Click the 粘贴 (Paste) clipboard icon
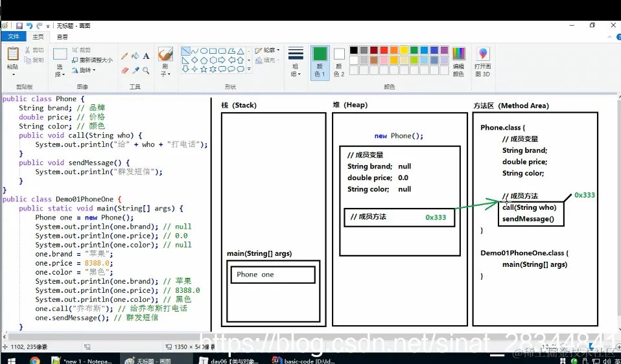Viewport: 621px width, 364px height. point(13,54)
